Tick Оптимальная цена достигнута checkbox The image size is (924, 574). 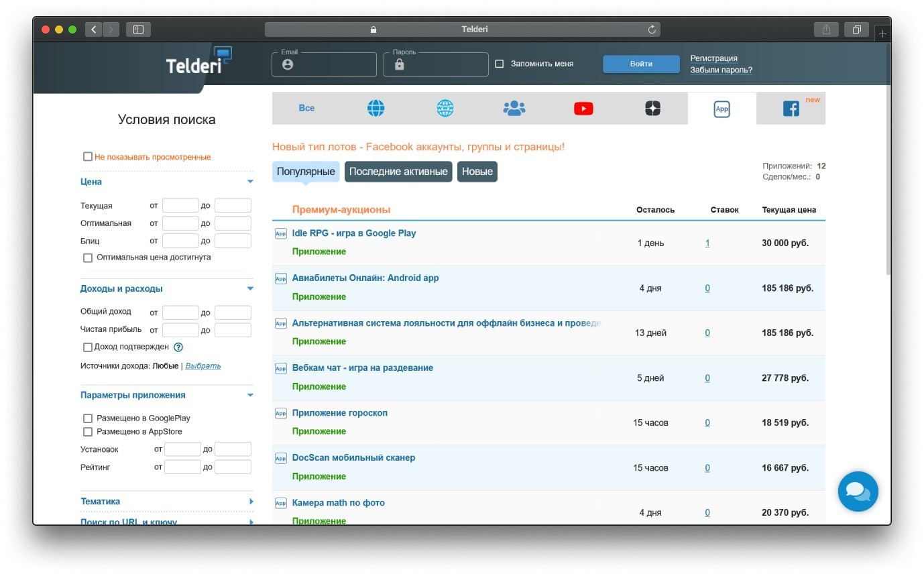click(x=88, y=257)
